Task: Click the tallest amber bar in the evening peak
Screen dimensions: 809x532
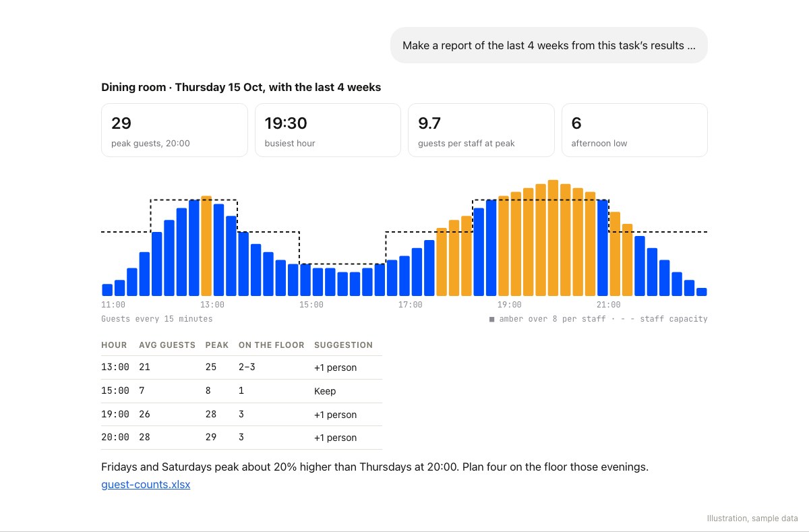Action: click(553, 238)
